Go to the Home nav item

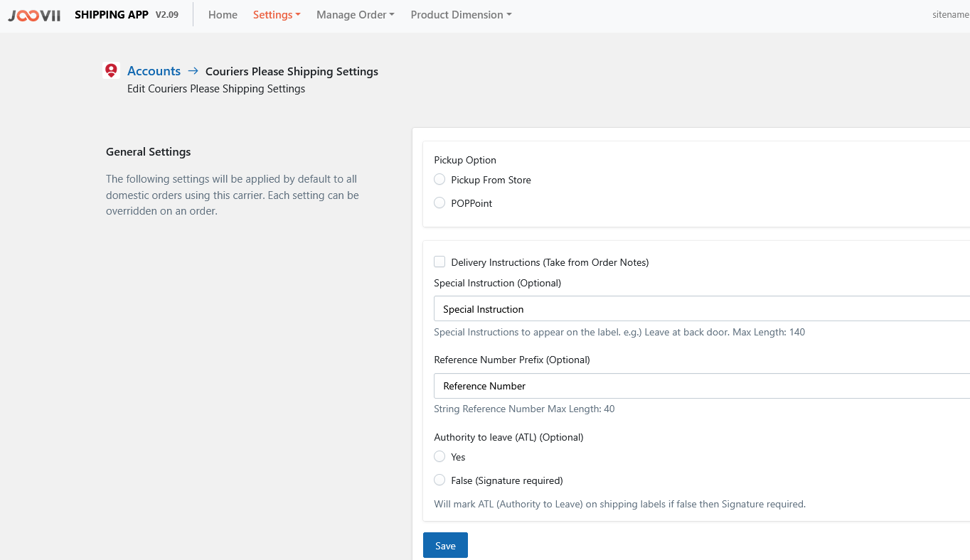[223, 15]
